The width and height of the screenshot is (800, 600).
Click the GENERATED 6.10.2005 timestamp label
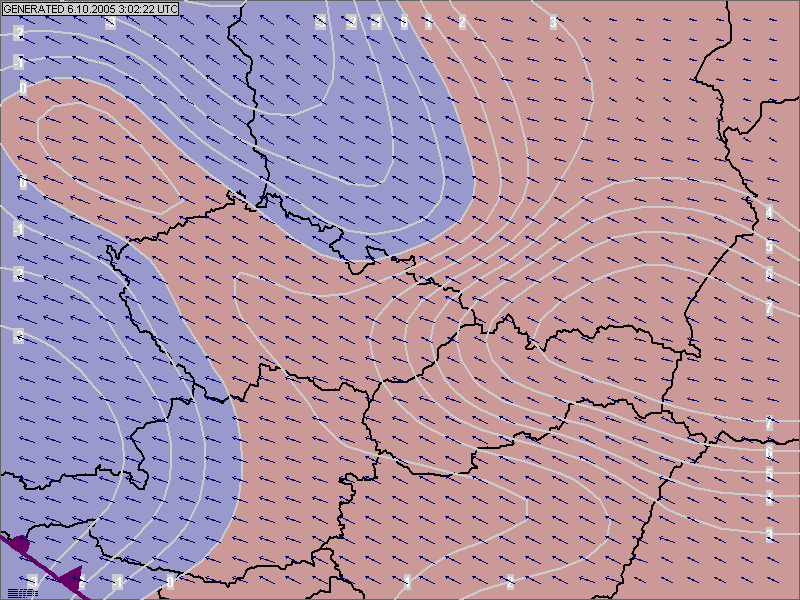(x=91, y=8)
